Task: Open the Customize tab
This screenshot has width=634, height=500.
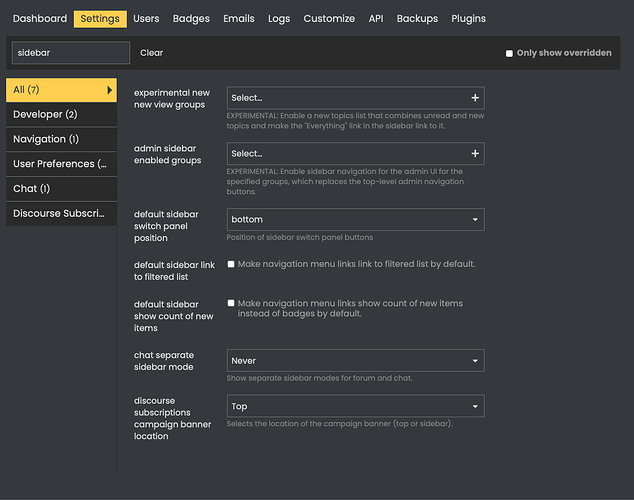Action: tap(329, 19)
